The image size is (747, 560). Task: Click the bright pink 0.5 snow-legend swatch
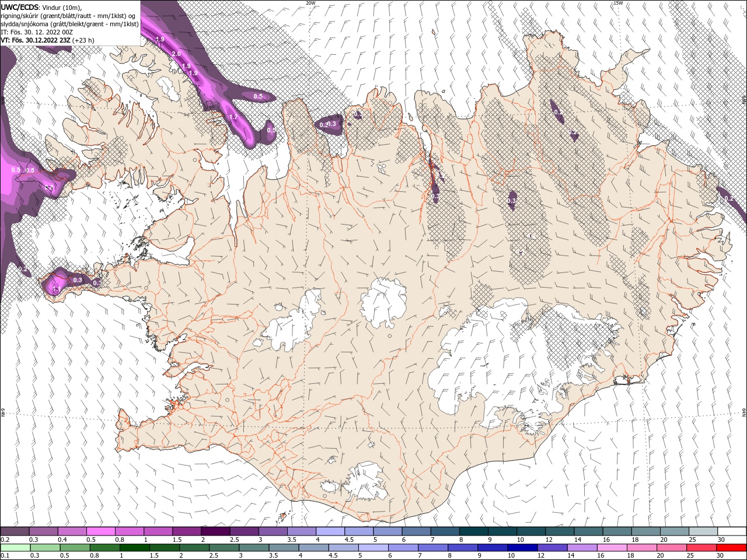(x=100, y=531)
